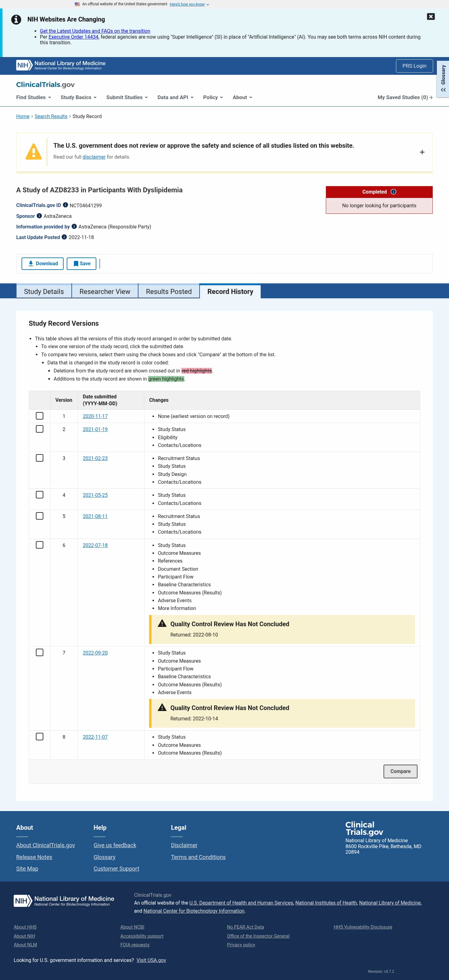449x980 pixels.
Task: Open My Saved Studies (0)
Action: (x=405, y=97)
